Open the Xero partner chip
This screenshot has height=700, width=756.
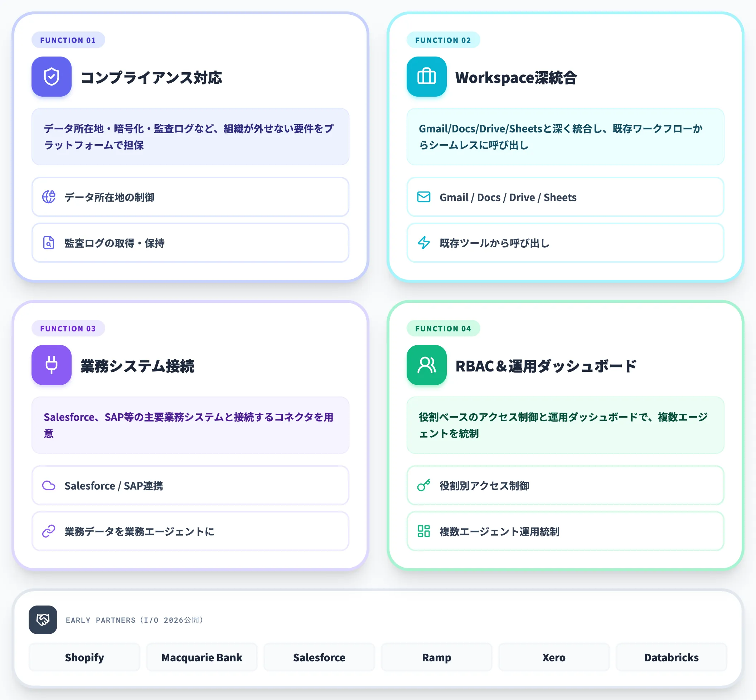point(554,657)
